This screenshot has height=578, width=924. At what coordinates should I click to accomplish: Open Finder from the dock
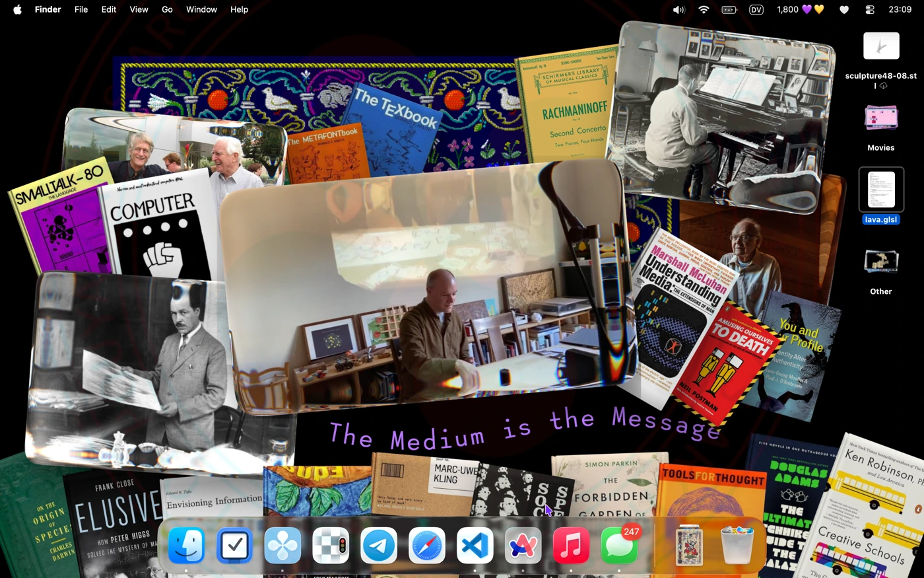pos(186,546)
